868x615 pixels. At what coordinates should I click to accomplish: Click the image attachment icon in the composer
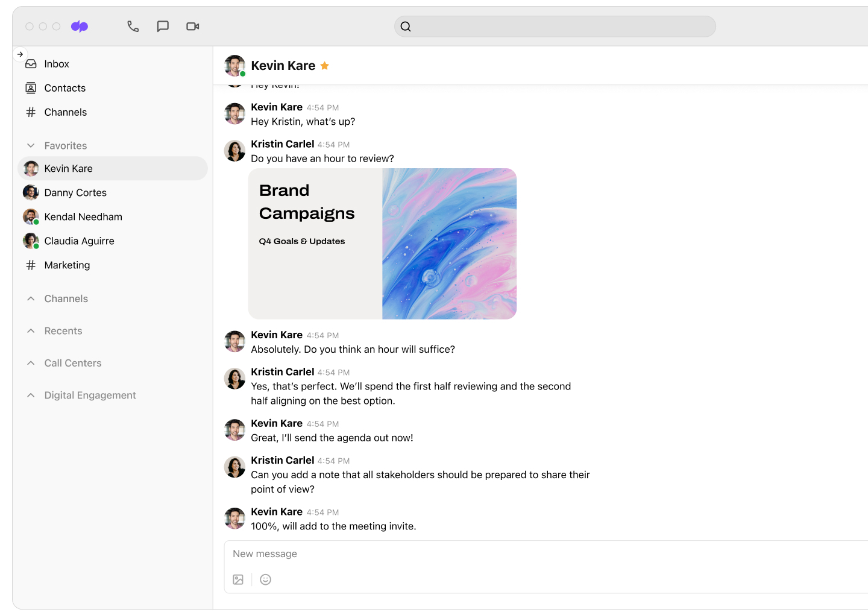coord(238,579)
